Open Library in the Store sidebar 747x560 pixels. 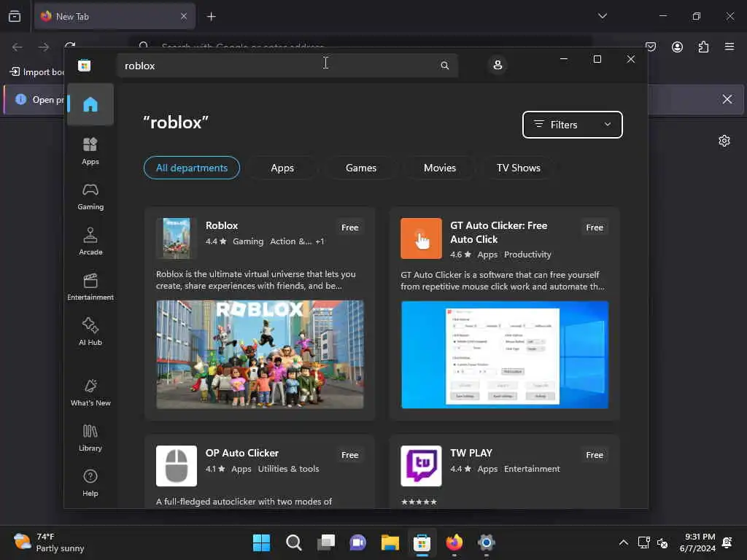[x=90, y=437]
